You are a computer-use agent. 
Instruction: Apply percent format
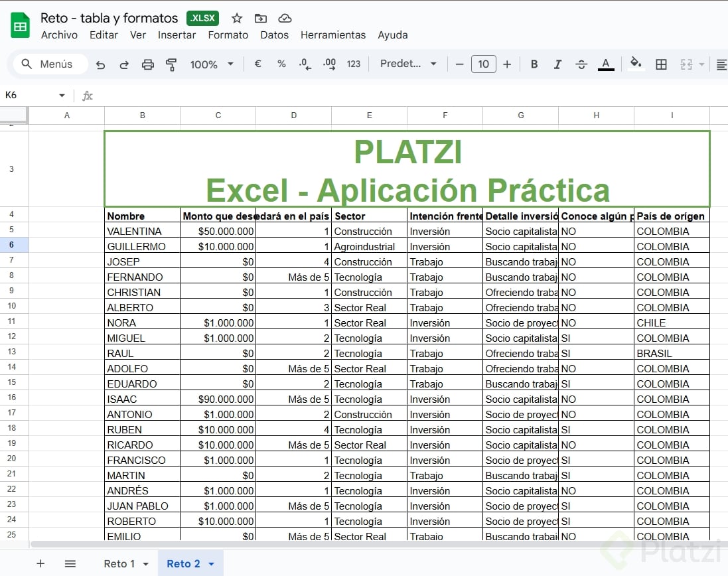[x=281, y=64]
